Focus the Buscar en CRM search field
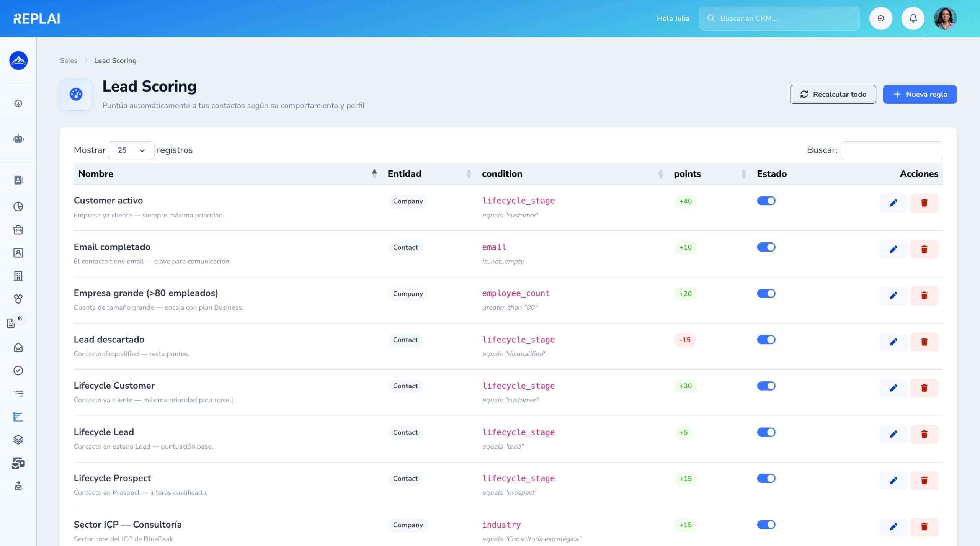The height and width of the screenshot is (546, 980). 779,18
